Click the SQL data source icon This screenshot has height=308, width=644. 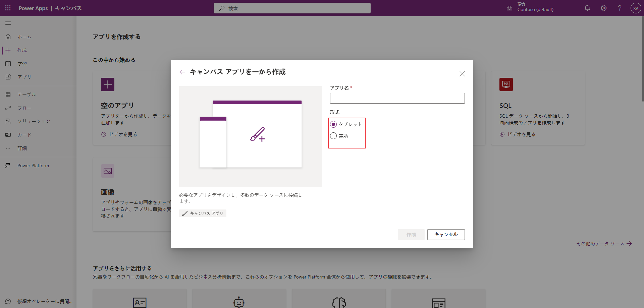point(506,84)
